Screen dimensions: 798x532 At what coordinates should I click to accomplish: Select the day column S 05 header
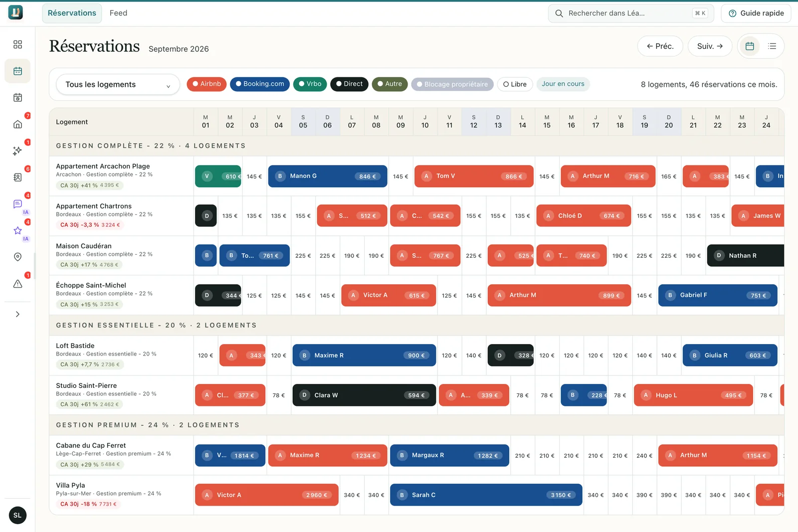(x=303, y=122)
